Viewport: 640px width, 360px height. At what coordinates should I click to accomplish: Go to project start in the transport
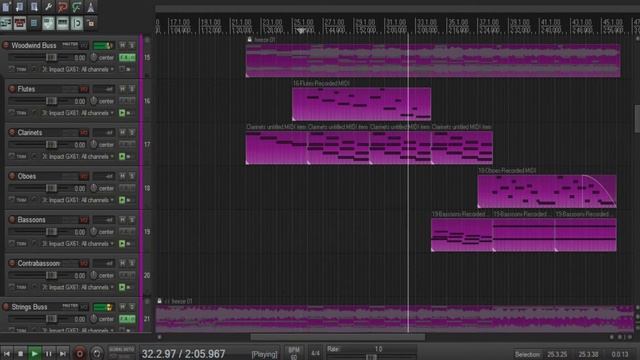6,353
